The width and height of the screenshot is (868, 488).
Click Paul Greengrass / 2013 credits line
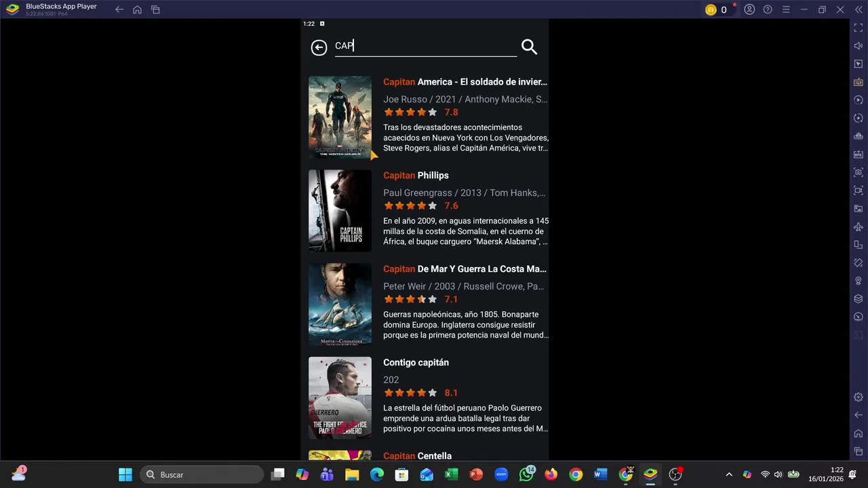click(465, 193)
